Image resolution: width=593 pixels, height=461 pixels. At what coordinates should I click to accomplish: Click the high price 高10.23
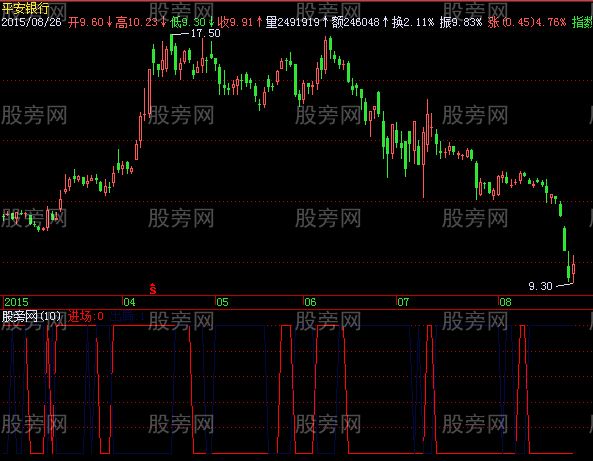click(136, 22)
